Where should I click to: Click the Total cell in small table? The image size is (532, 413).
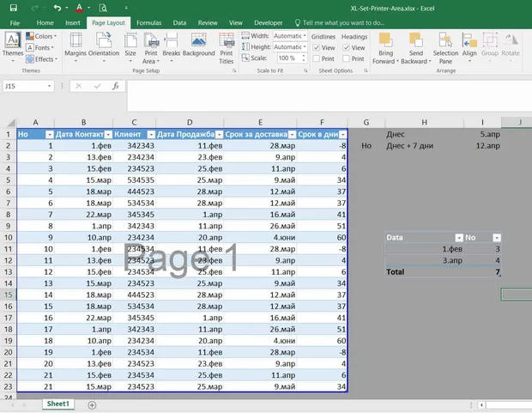pyautogui.click(x=424, y=271)
